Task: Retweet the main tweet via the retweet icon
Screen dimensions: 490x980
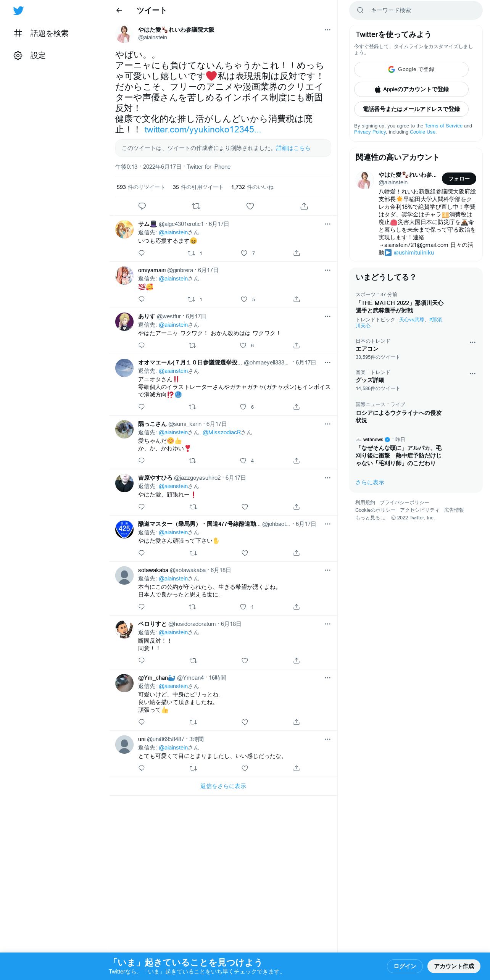Action: [x=196, y=206]
